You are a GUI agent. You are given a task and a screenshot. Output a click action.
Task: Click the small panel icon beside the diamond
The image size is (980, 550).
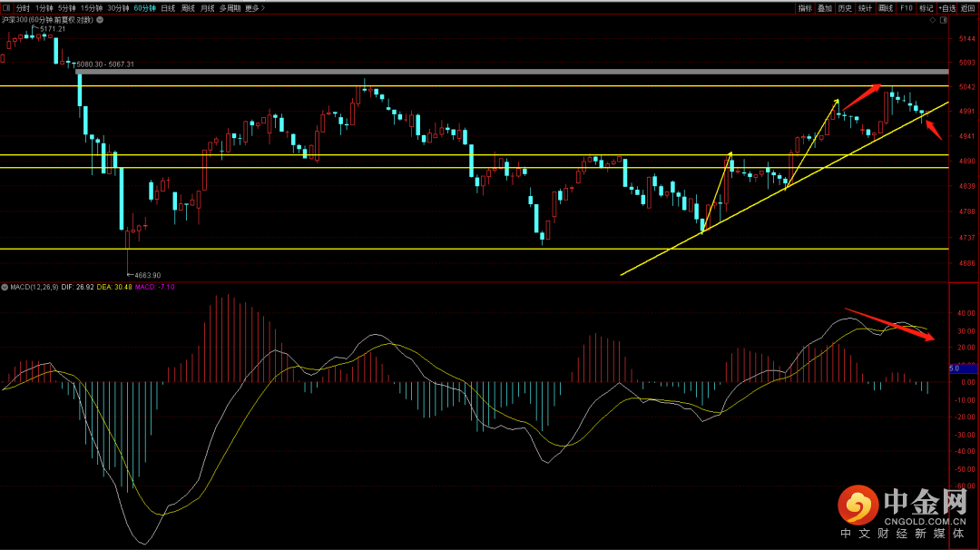pos(944,19)
